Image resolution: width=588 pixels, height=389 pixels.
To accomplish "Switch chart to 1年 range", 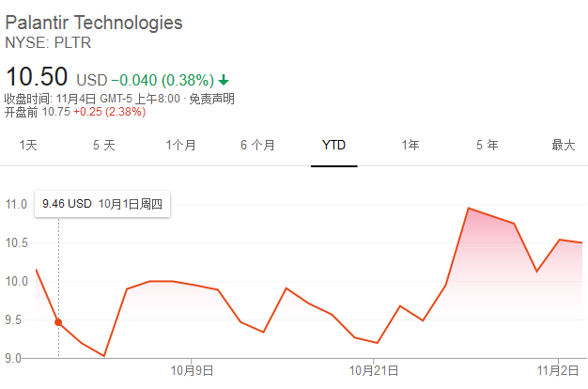I will click(x=410, y=145).
